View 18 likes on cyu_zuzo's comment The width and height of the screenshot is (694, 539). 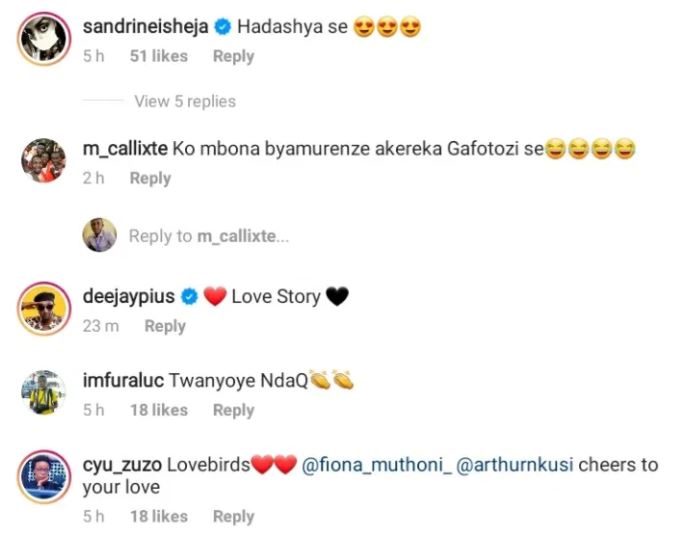tap(158, 516)
